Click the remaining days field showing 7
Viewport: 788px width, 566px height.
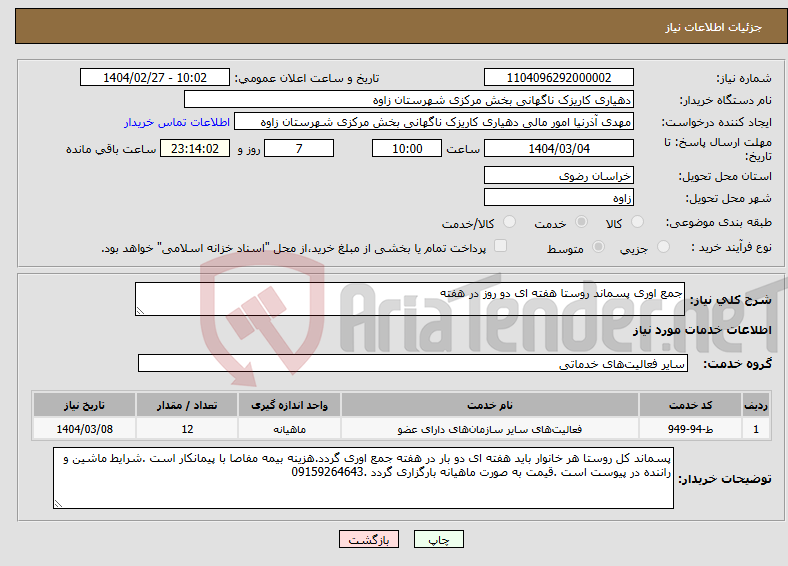click(299, 148)
